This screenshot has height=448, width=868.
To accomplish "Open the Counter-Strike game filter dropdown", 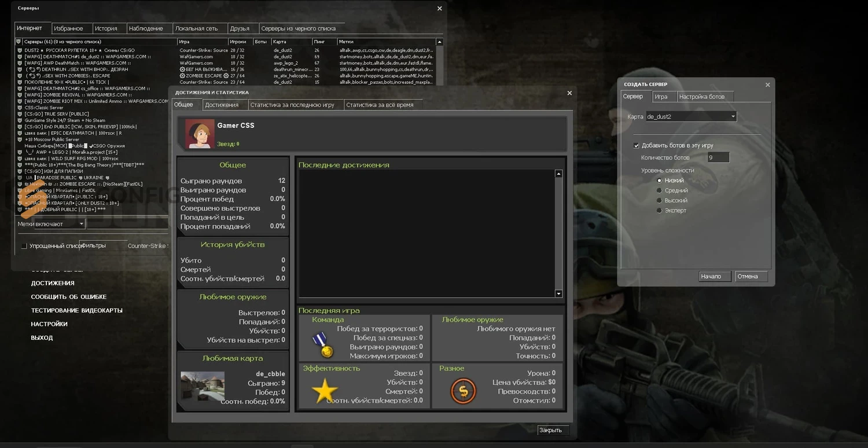I will coord(148,245).
